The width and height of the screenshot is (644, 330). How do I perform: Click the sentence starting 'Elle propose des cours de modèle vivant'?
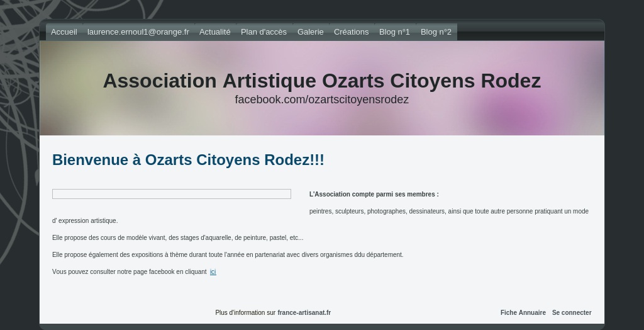click(x=178, y=238)
